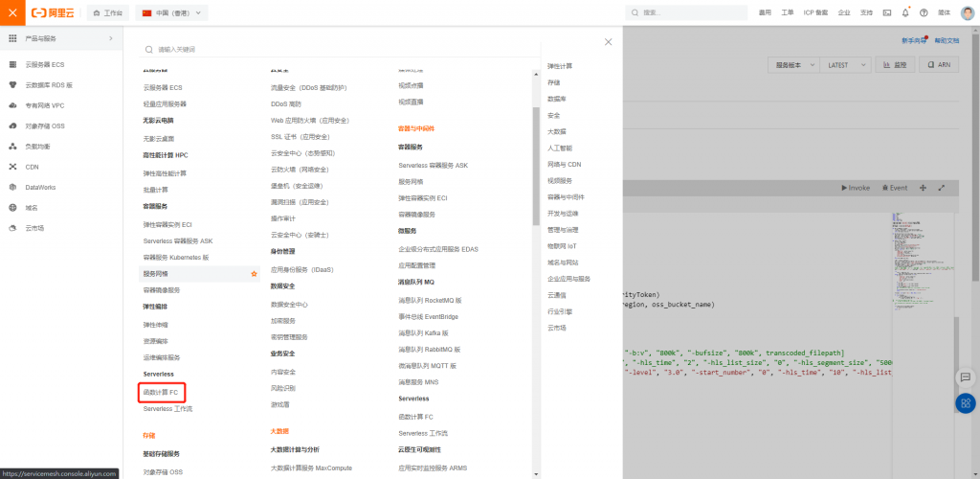Screen dimensions: 980x479
Task: Click the Invoke play button
Action: coord(855,188)
